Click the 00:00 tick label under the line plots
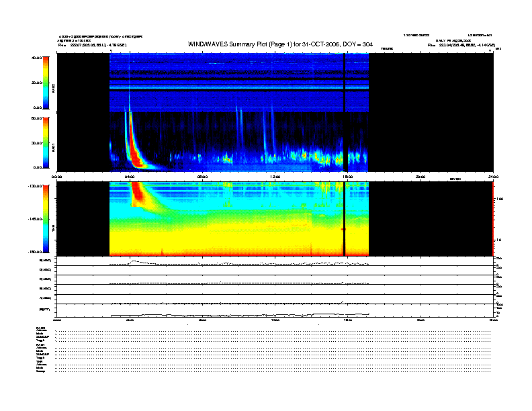The height and width of the screenshot is (411, 532). point(57,320)
